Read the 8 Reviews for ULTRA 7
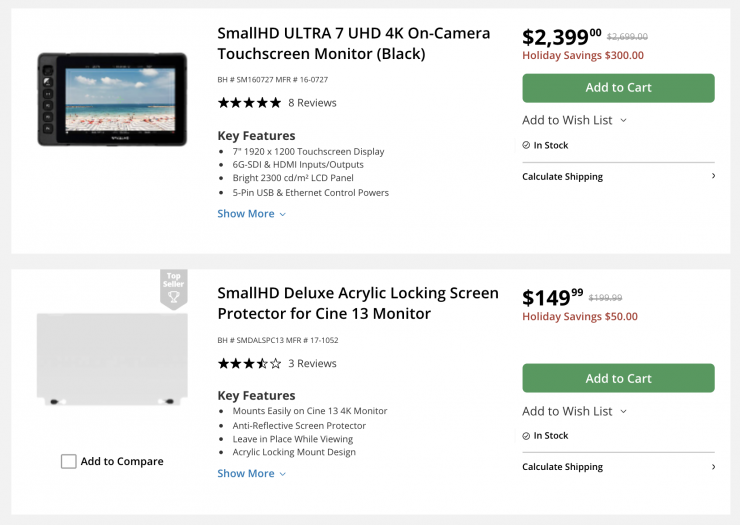This screenshot has height=525, width=740. (312, 103)
